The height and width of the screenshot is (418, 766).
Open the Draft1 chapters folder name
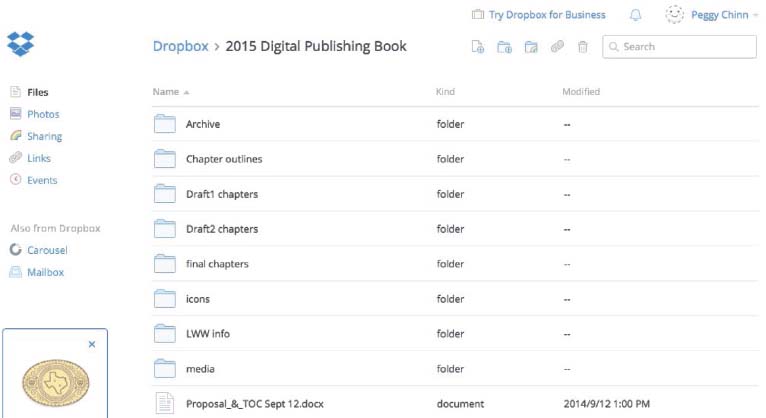(x=222, y=194)
